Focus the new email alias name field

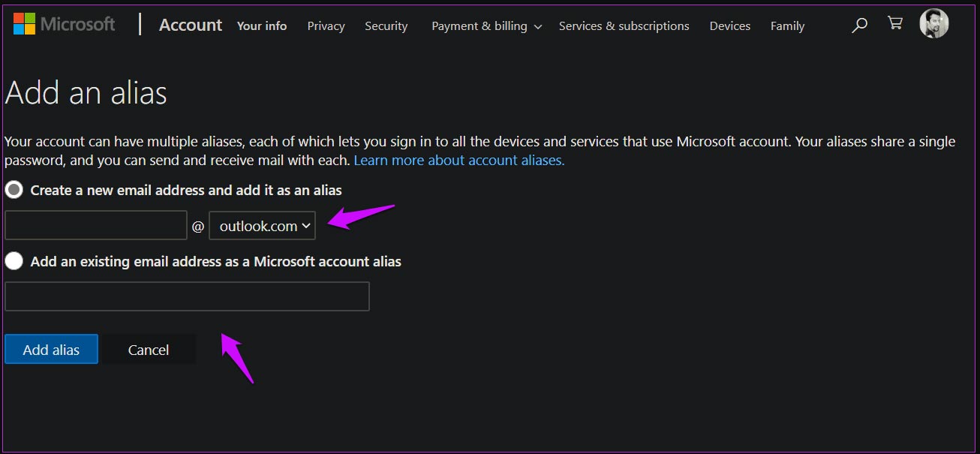click(96, 225)
